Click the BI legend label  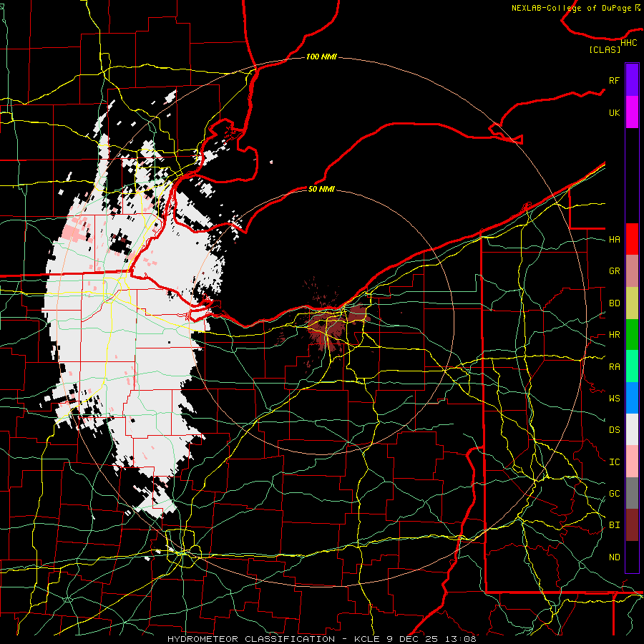click(x=614, y=525)
